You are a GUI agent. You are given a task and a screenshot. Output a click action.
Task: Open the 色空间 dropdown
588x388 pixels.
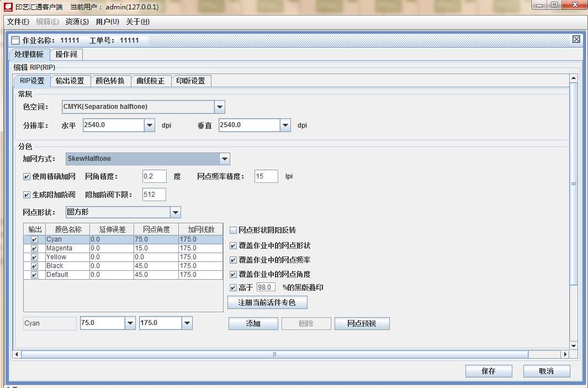(x=219, y=107)
